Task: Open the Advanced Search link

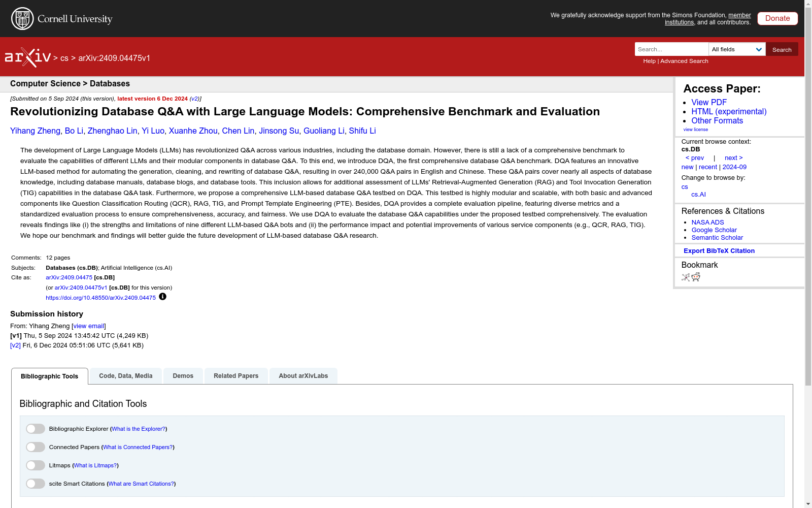Action: 684,61
